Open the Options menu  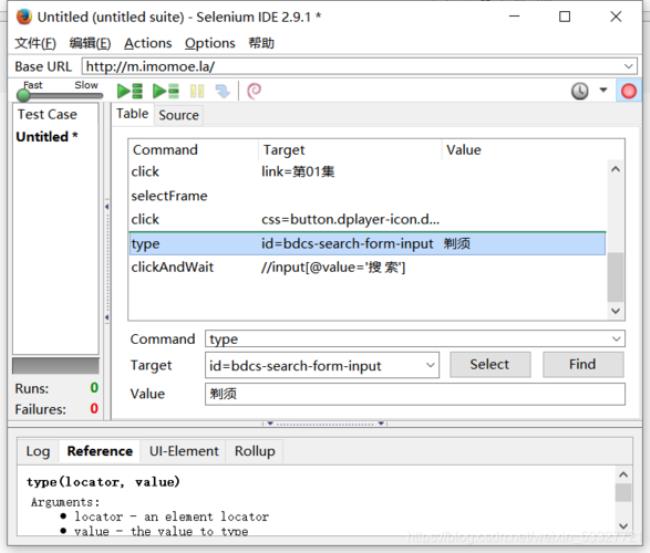210,43
